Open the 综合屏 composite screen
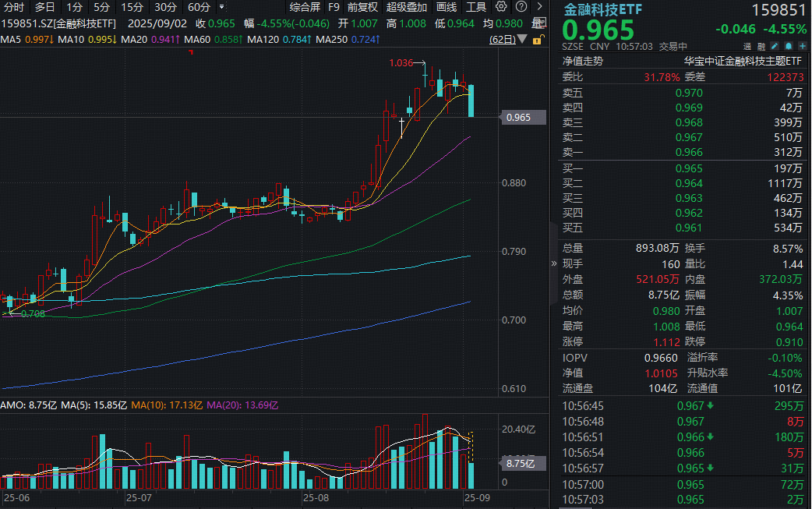The height and width of the screenshot is (509, 812). [x=305, y=7]
